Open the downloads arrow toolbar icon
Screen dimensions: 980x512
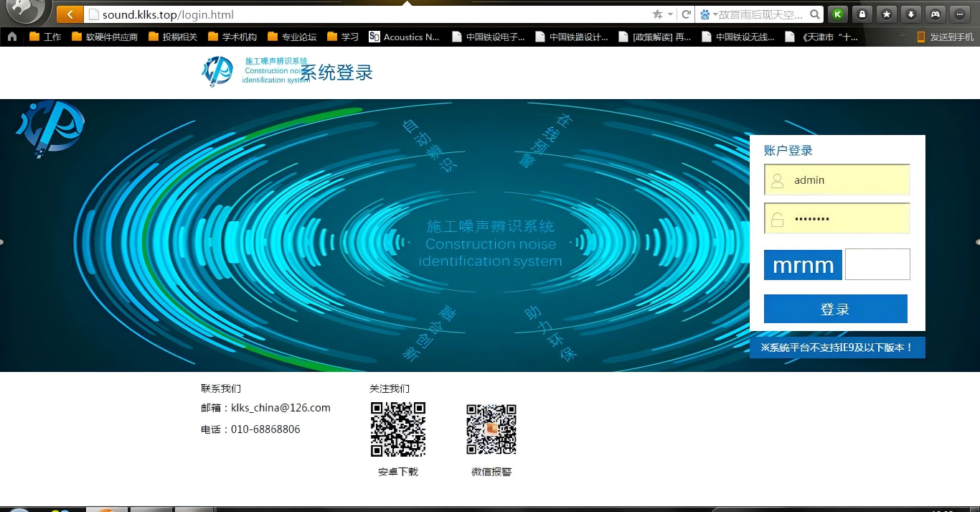point(910,14)
